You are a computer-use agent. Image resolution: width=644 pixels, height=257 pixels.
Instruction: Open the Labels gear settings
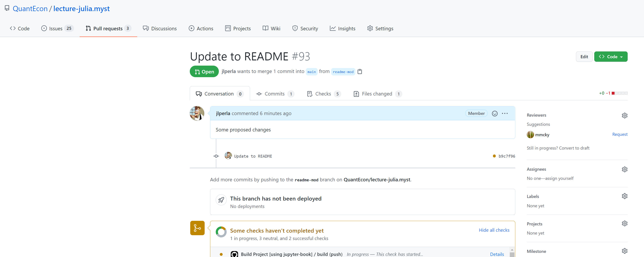[x=624, y=196]
